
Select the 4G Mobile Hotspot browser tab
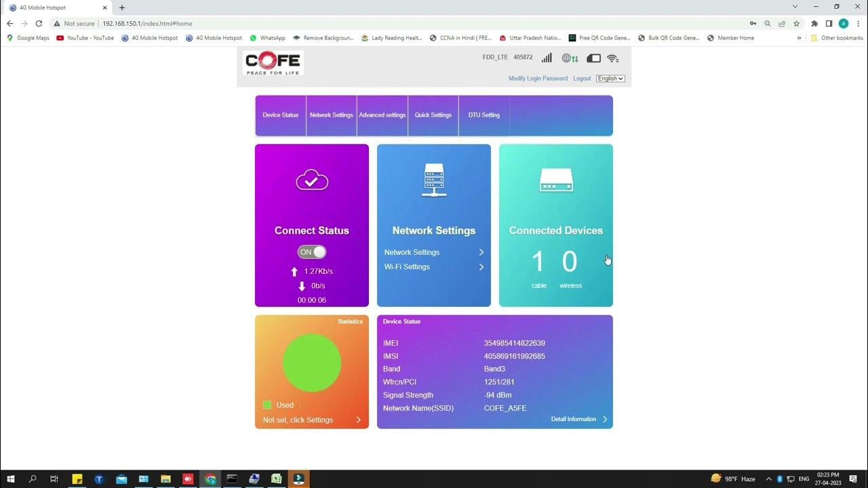click(x=57, y=7)
